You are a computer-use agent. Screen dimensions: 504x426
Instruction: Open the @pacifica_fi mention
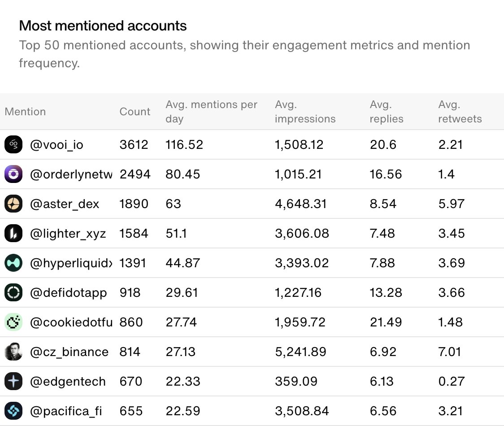click(66, 411)
